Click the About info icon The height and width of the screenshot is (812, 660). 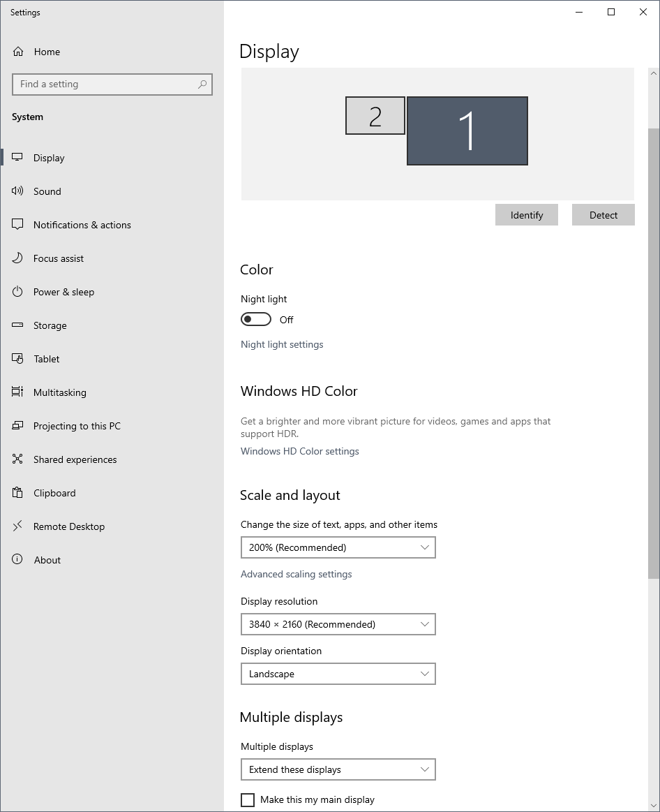[x=17, y=559]
